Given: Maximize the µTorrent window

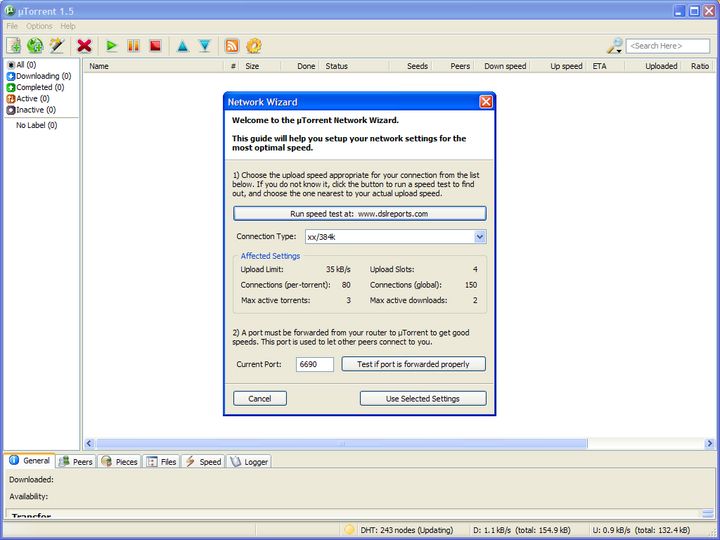Looking at the screenshot, I should [x=694, y=11].
